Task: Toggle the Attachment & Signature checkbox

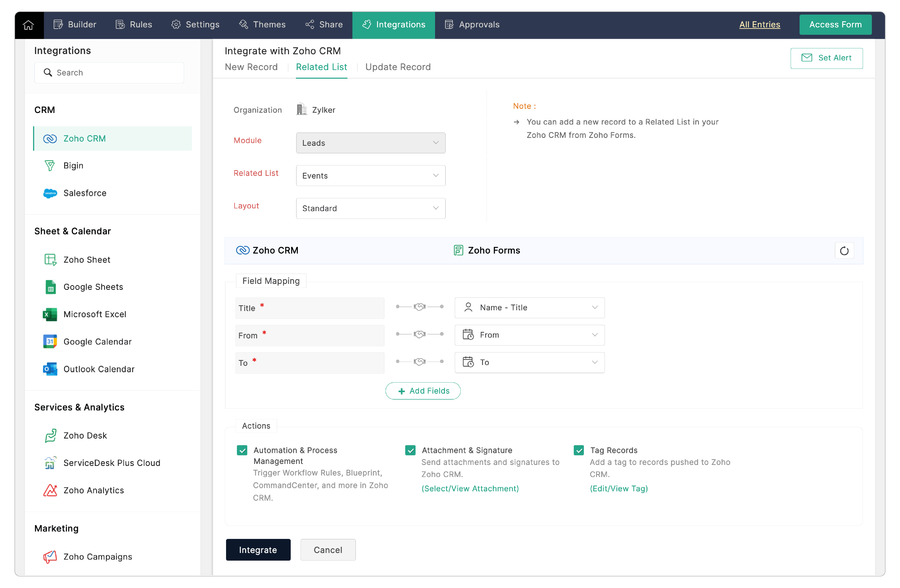Action: (x=410, y=450)
